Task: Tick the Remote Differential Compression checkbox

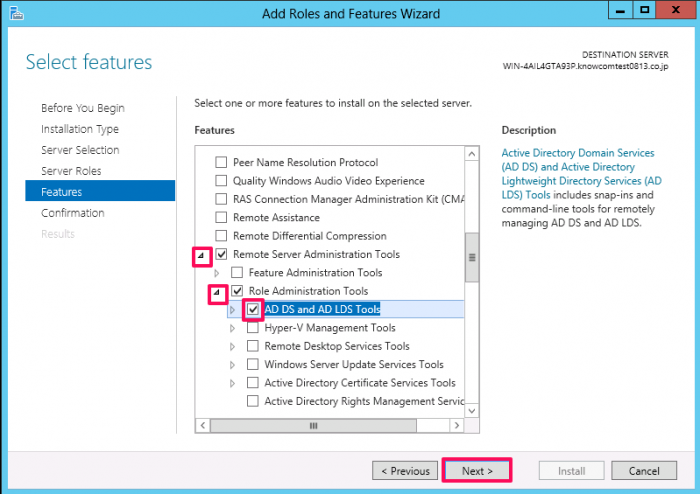Action: tap(221, 236)
